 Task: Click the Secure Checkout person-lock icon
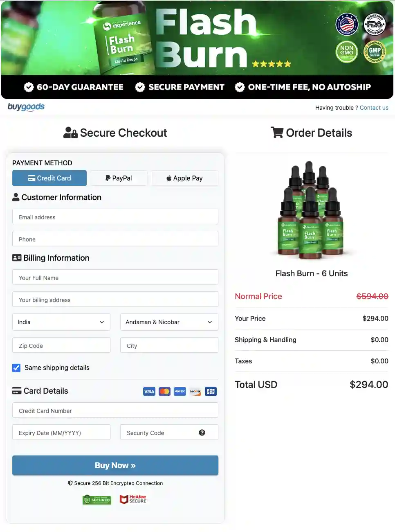coord(70,132)
